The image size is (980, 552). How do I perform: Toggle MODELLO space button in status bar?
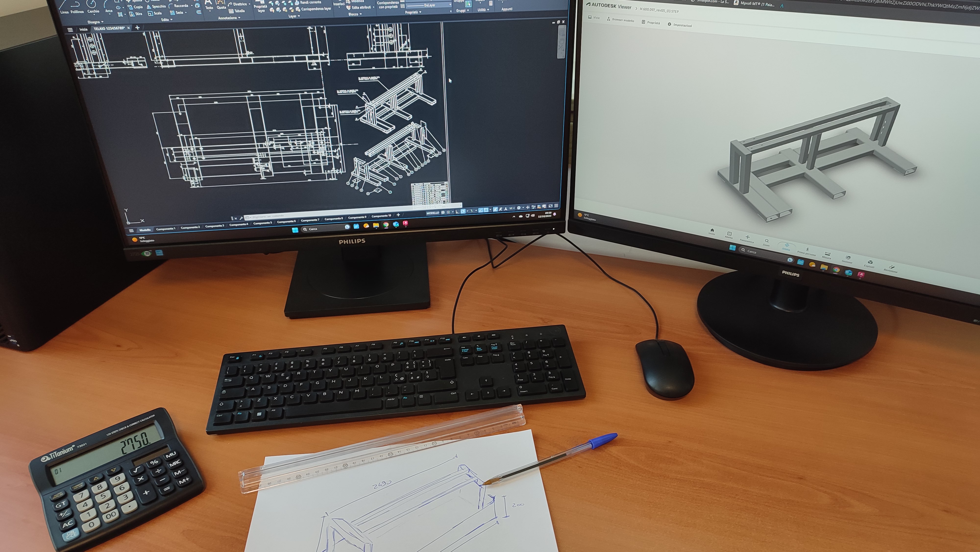(433, 213)
